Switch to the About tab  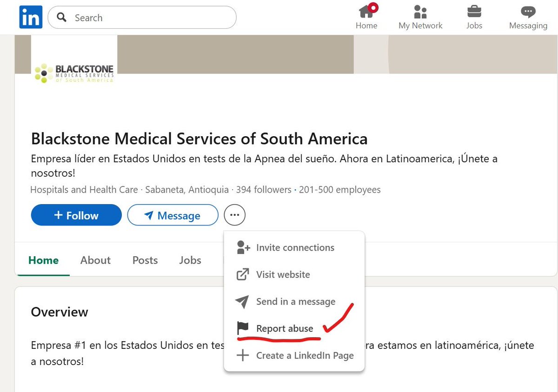[95, 260]
